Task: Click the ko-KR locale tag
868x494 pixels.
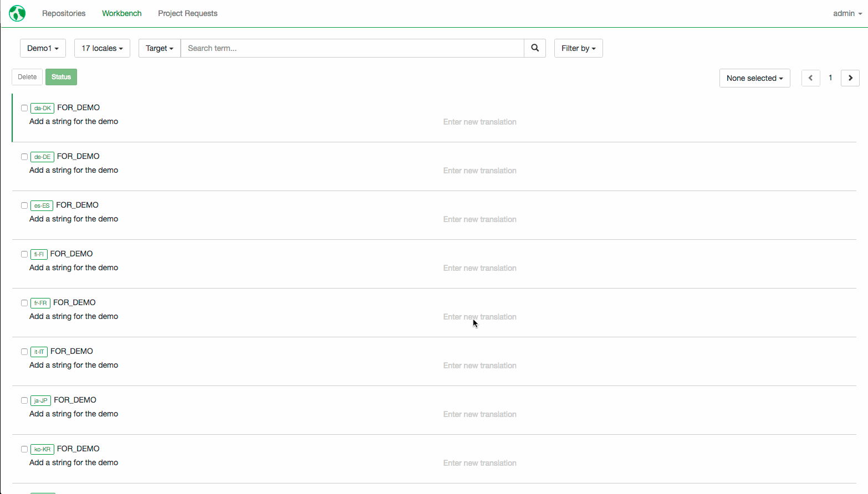Action: [x=42, y=449]
